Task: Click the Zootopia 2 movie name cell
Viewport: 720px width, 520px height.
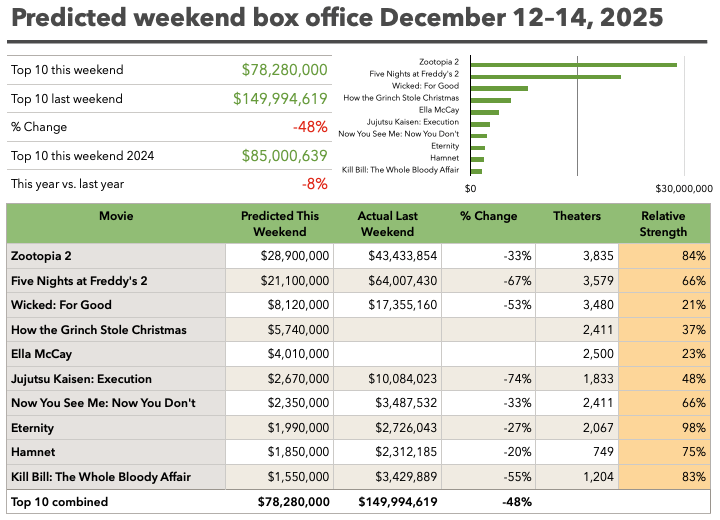Action: click(x=48, y=255)
